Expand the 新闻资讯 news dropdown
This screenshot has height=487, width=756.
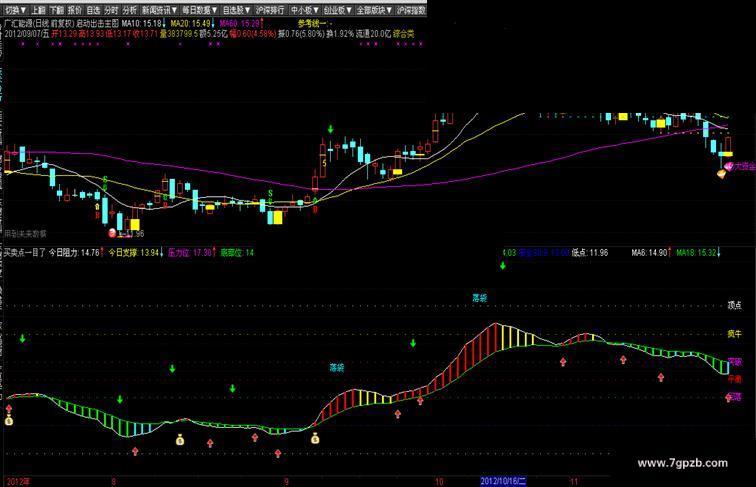click(160, 10)
